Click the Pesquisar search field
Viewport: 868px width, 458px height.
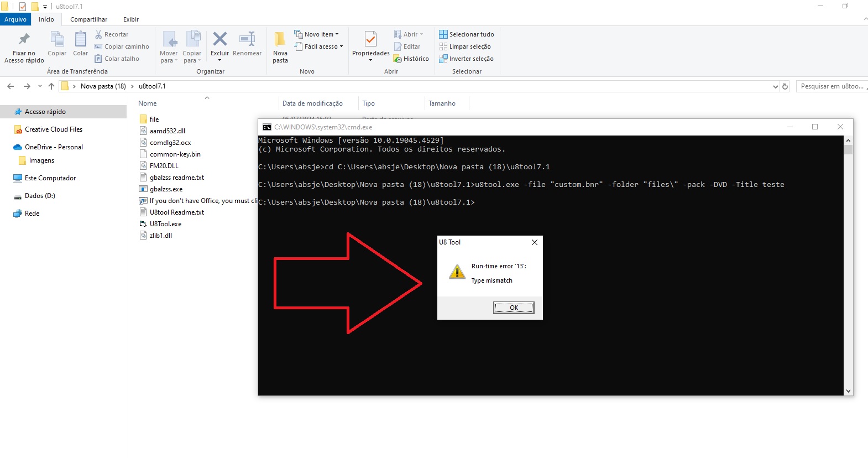(x=832, y=86)
